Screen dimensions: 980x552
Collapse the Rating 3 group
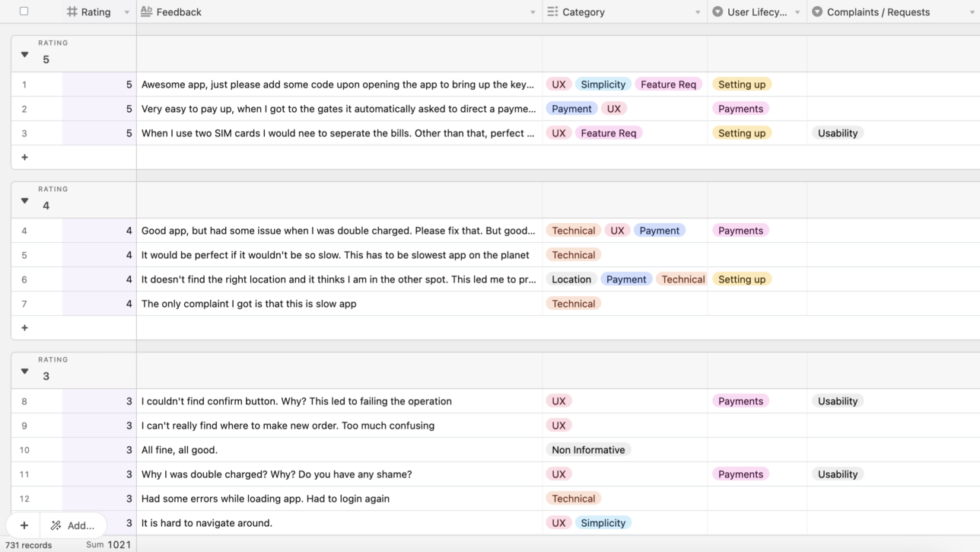(24, 372)
